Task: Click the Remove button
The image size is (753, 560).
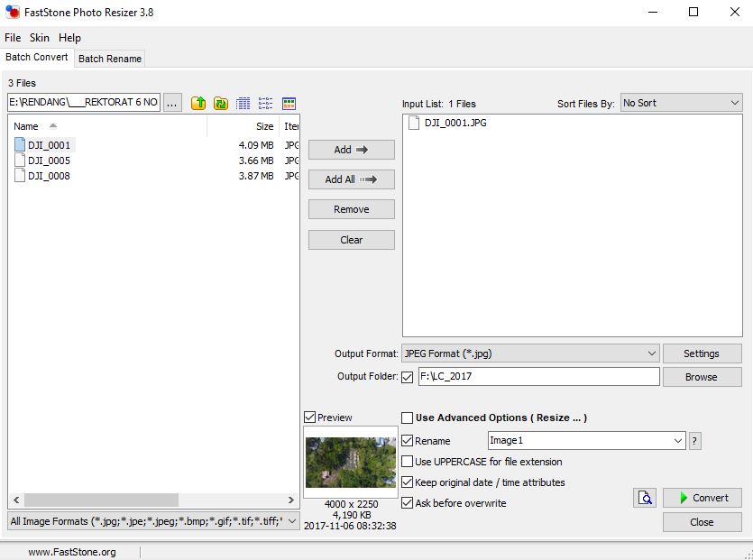Action: coord(351,209)
